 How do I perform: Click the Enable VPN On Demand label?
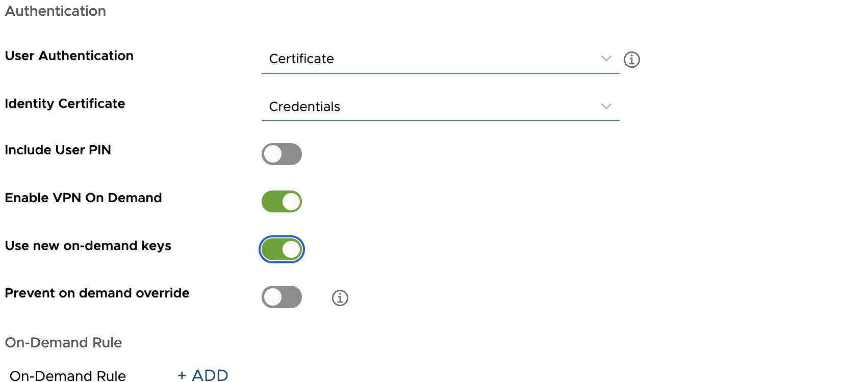click(x=83, y=198)
